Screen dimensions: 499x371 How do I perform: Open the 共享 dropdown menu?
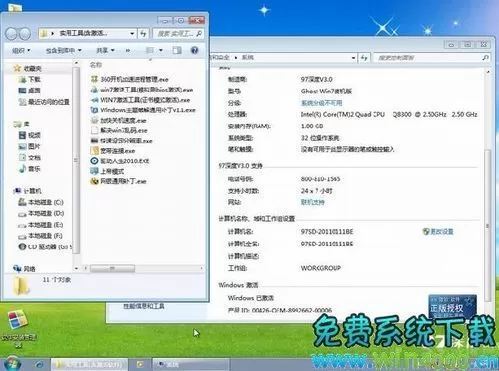point(105,50)
